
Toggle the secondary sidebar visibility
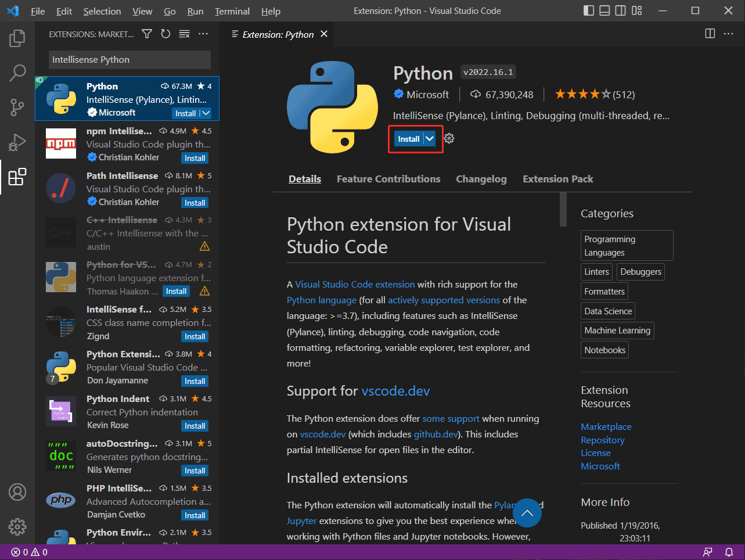tap(620, 10)
